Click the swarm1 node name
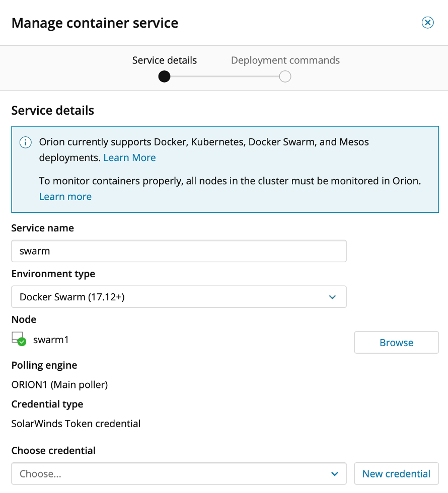This screenshot has width=448, height=493. pyautogui.click(x=51, y=340)
